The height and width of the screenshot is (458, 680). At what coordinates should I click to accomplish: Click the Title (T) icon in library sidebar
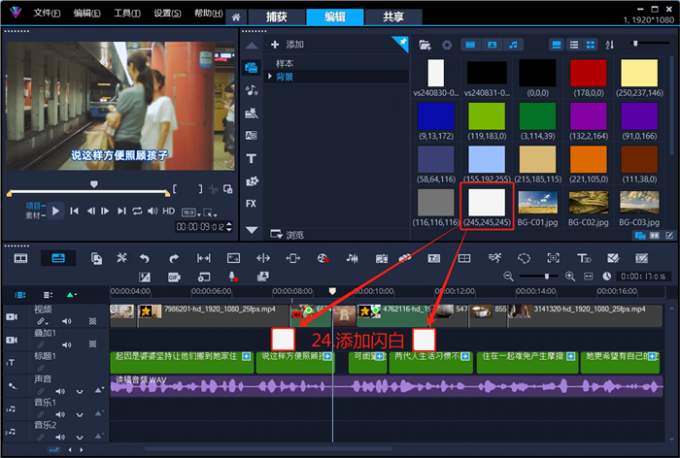(x=251, y=158)
